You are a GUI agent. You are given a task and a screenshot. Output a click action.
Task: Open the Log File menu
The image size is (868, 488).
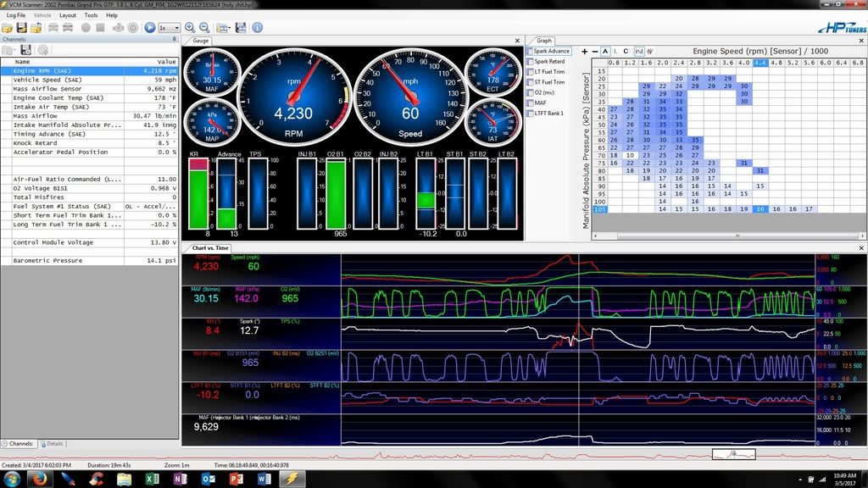pyautogui.click(x=16, y=15)
